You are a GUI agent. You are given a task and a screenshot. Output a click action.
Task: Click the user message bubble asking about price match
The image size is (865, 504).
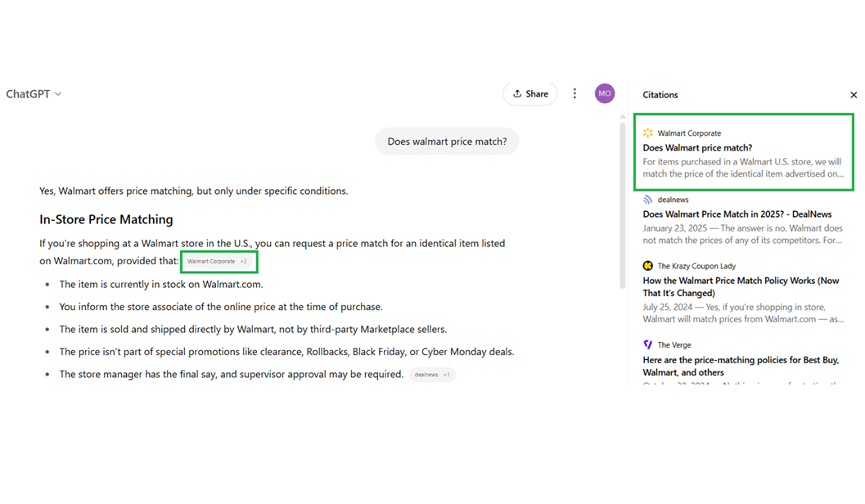[x=447, y=141]
